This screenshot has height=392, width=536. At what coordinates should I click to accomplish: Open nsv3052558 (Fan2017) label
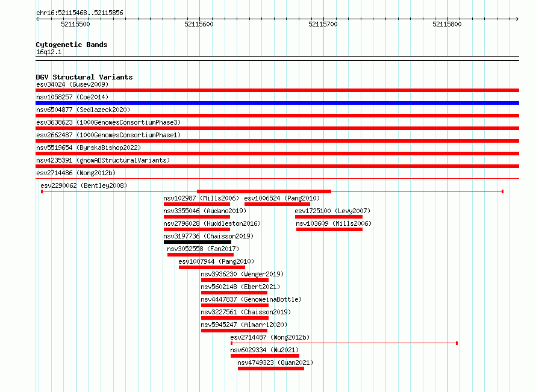(x=203, y=249)
